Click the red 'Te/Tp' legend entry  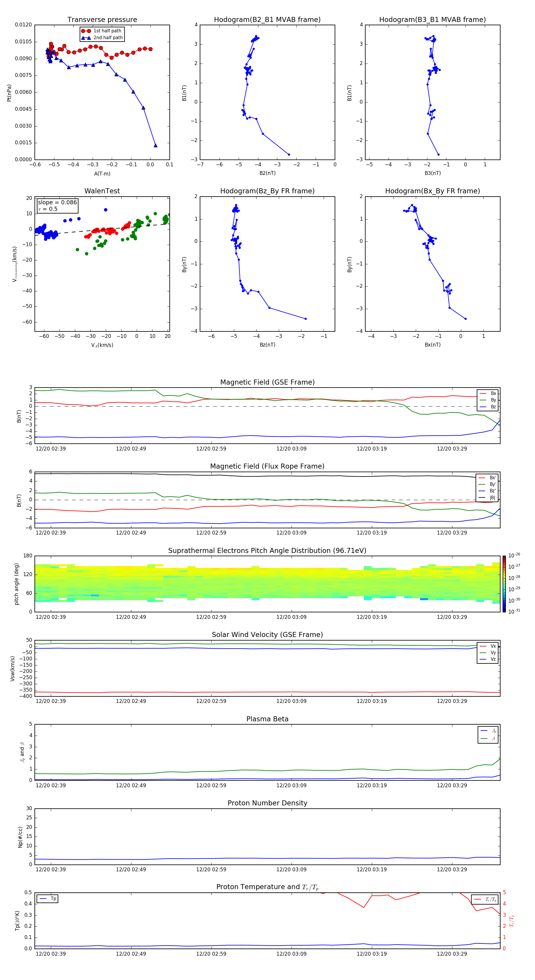485,899
